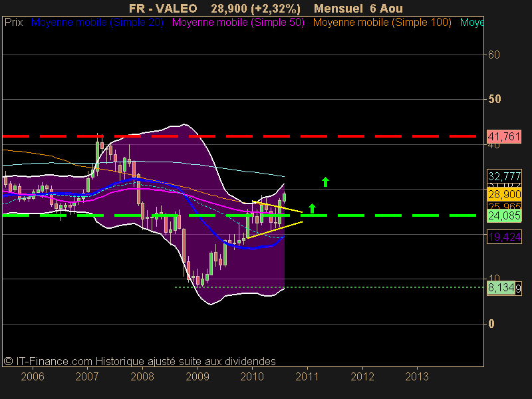The width and height of the screenshot is (532, 399).
Task: Click the FR - VALEO chart title
Action: click(x=163, y=8)
